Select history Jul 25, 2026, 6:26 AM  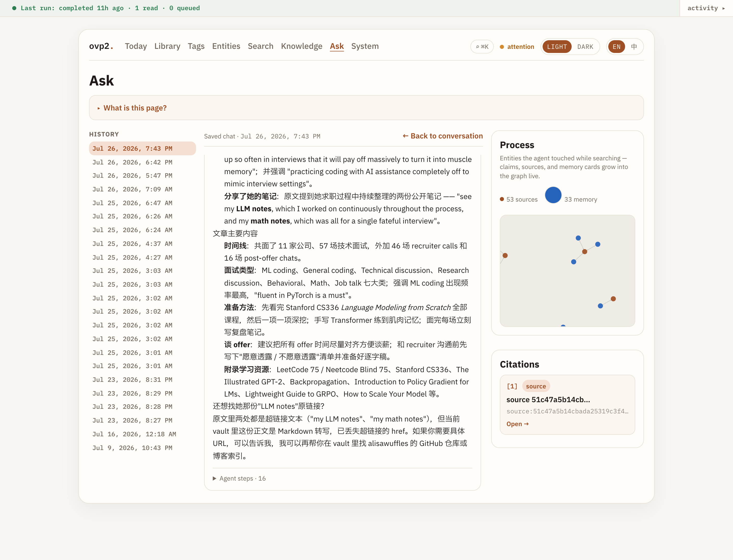[142, 216]
